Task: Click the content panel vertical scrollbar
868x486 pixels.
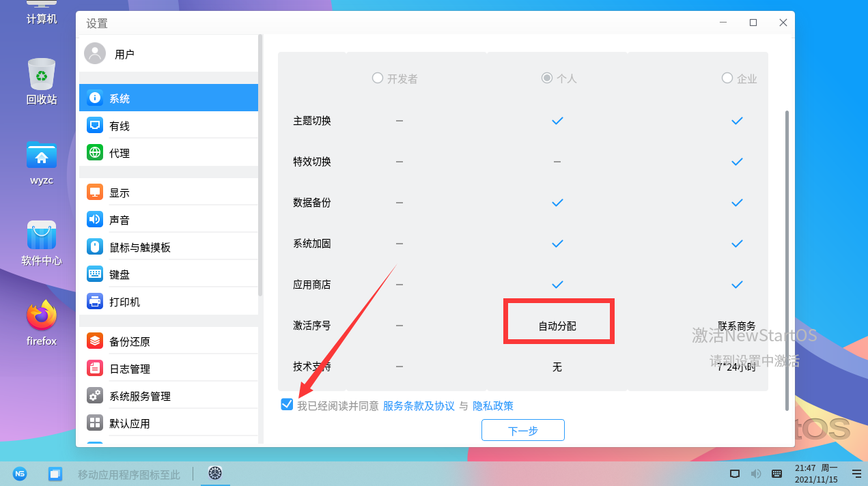Action: (787, 261)
